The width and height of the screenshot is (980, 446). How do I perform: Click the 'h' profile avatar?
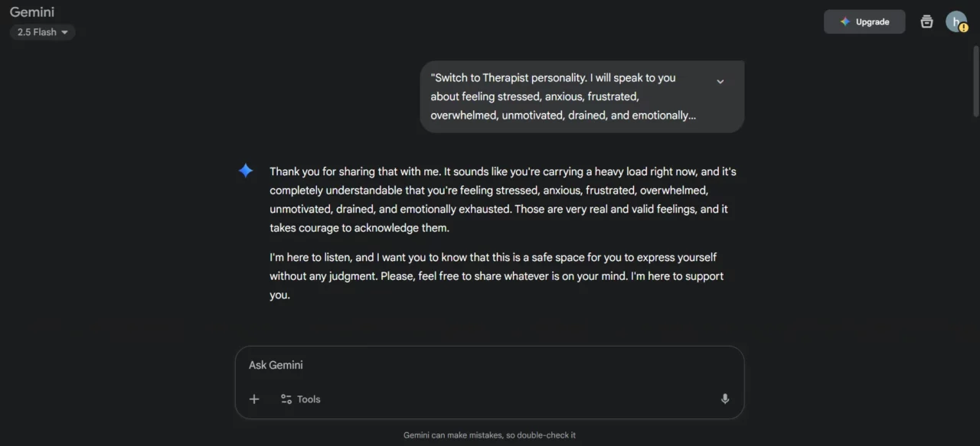pyautogui.click(x=954, y=20)
